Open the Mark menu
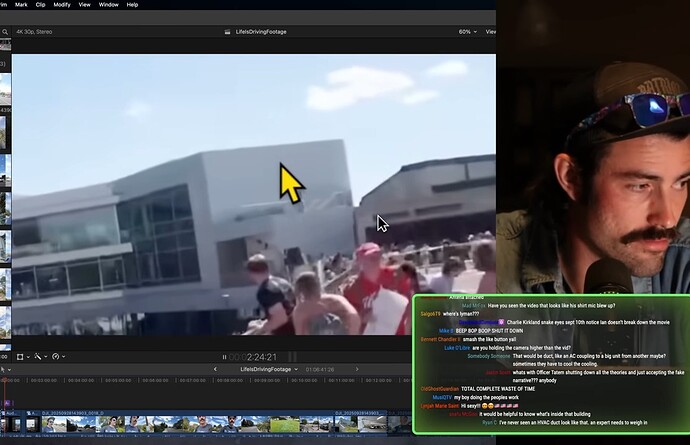This screenshot has height=445, width=690. point(21,5)
